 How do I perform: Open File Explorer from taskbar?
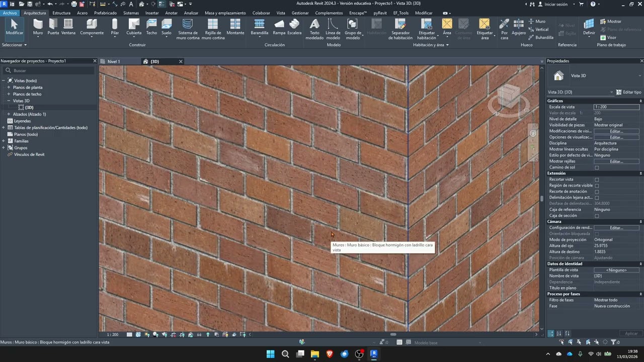click(315, 354)
